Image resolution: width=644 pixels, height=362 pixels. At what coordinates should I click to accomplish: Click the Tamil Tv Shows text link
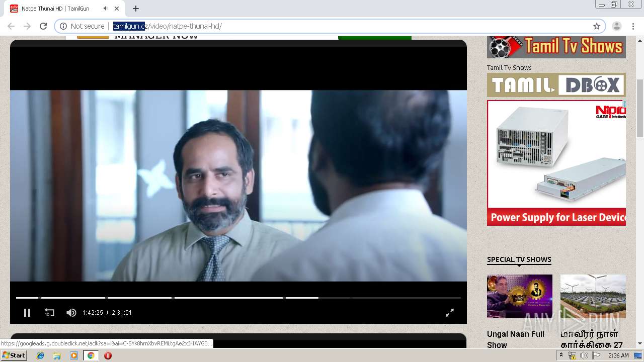pos(509,67)
